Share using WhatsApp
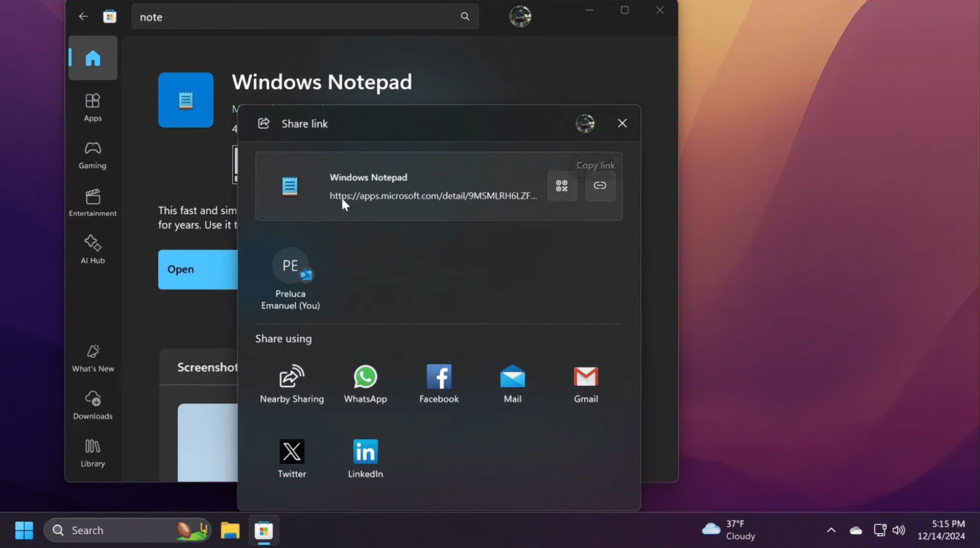Image resolution: width=980 pixels, height=548 pixels. click(365, 384)
